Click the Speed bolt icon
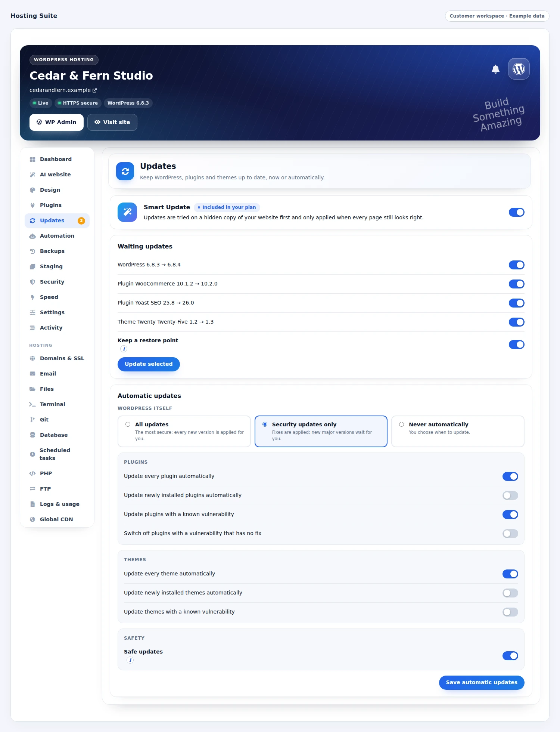560x732 pixels. pos(32,297)
